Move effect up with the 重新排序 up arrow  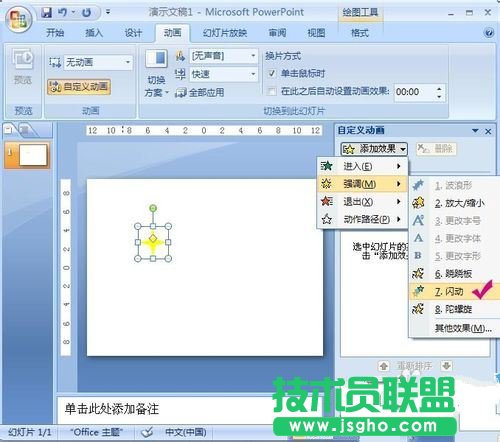point(384,366)
